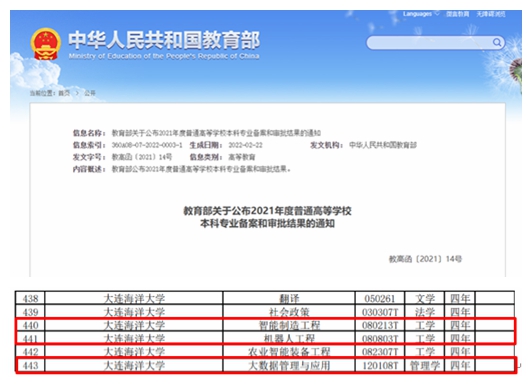
Task: Click the 翻译 major in row 438
Action: (289, 298)
